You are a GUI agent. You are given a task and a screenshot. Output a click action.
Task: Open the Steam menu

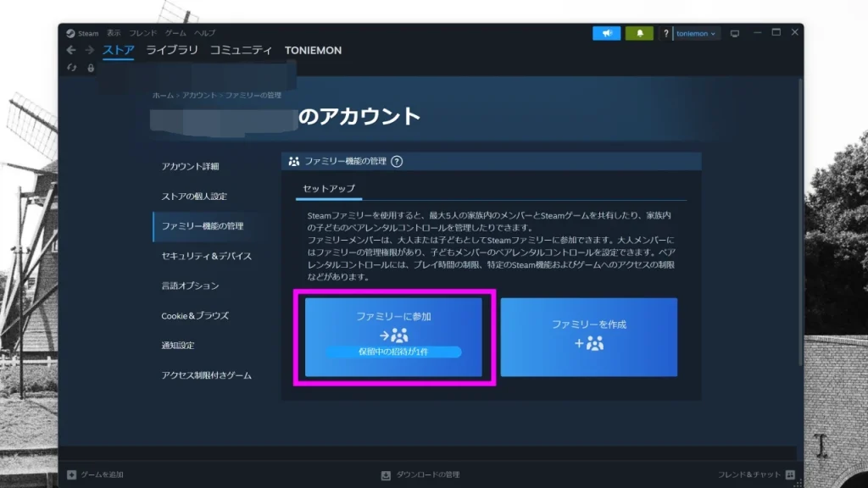coord(88,33)
